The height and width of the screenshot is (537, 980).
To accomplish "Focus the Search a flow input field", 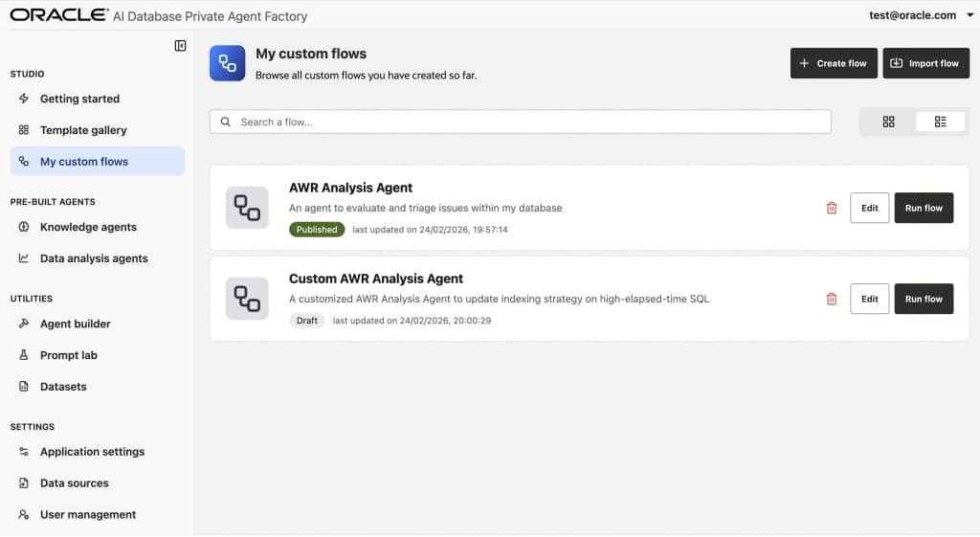I will (x=526, y=122).
